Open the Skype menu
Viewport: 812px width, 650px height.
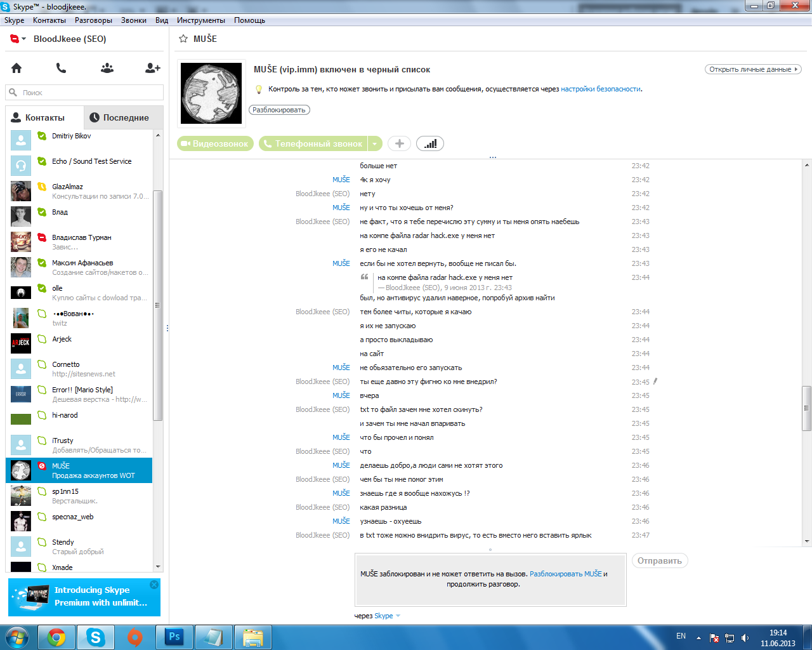pos(15,20)
